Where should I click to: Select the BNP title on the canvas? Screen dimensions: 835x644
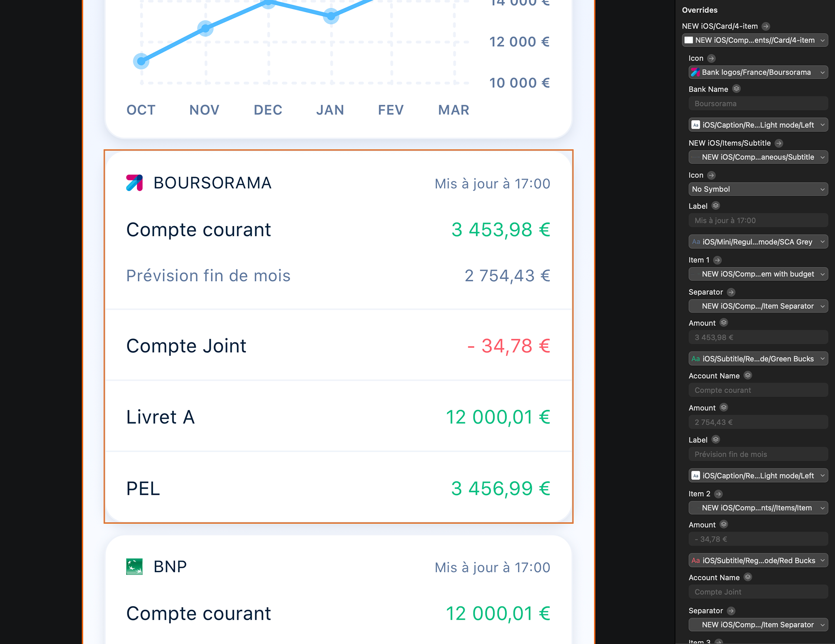click(x=170, y=567)
